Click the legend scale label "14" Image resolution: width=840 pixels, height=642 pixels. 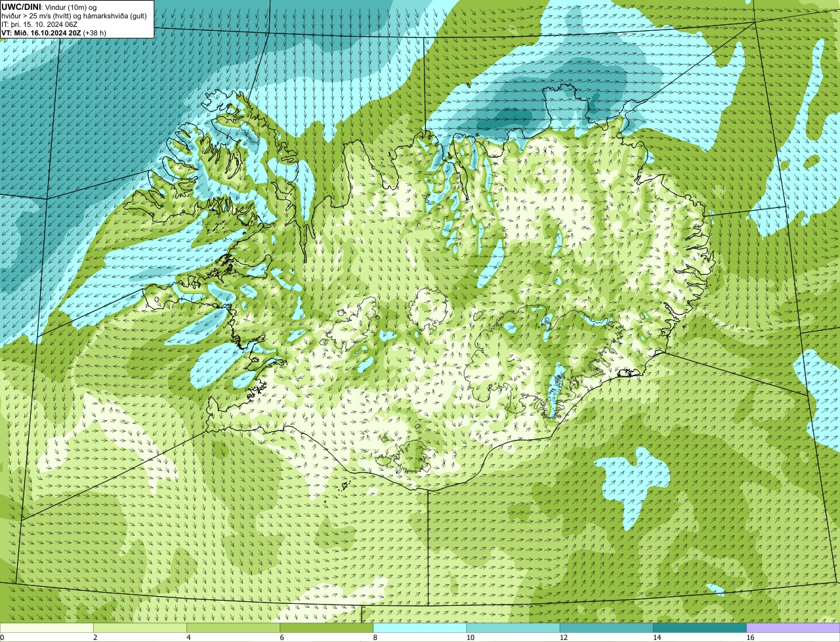click(657, 637)
